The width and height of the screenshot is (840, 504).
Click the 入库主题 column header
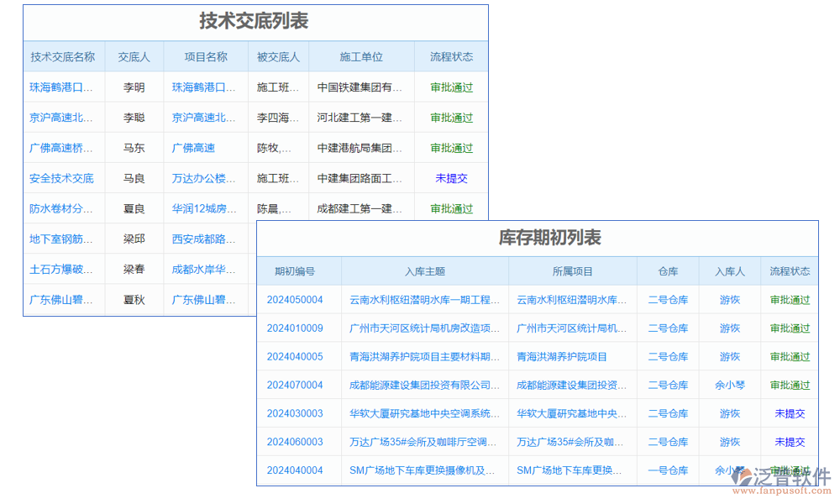click(x=424, y=270)
